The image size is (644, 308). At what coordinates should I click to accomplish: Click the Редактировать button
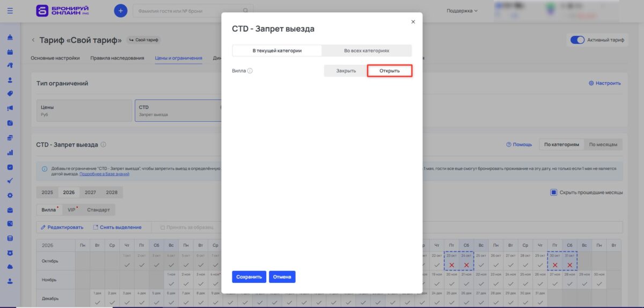(x=62, y=228)
